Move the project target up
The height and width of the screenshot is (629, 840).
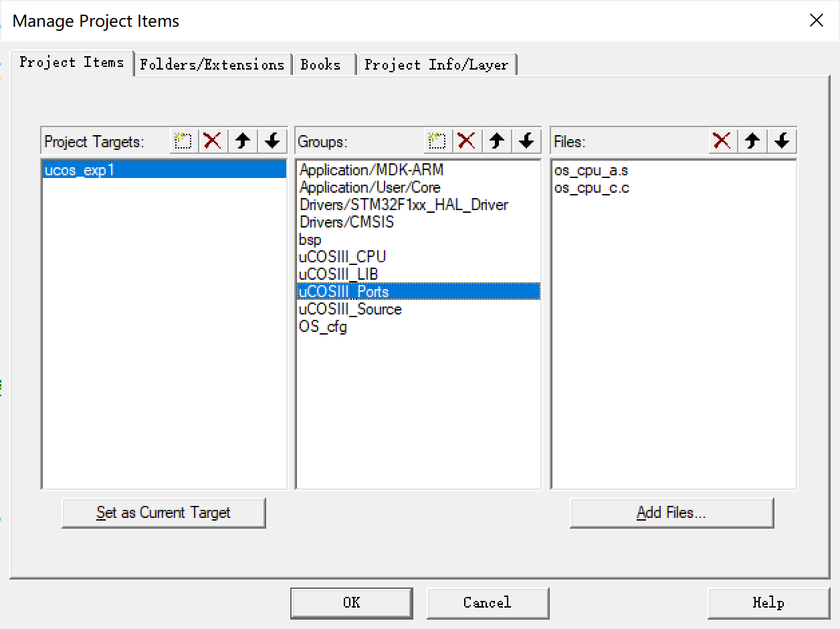pos(242,141)
